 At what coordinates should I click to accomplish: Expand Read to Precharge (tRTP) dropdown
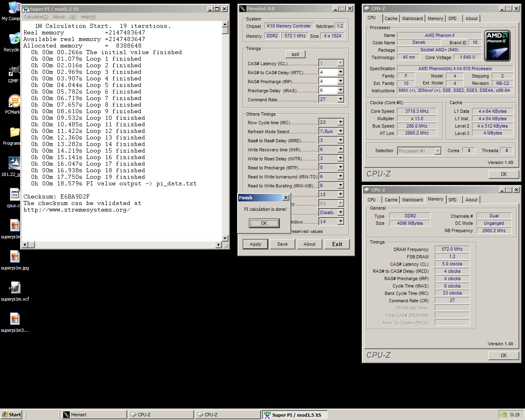point(340,167)
